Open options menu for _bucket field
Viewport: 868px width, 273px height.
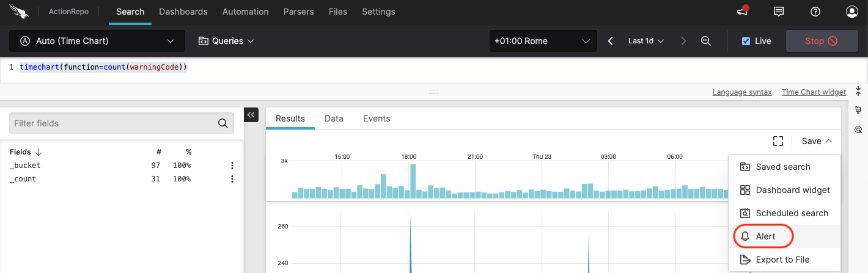tap(232, 166)
